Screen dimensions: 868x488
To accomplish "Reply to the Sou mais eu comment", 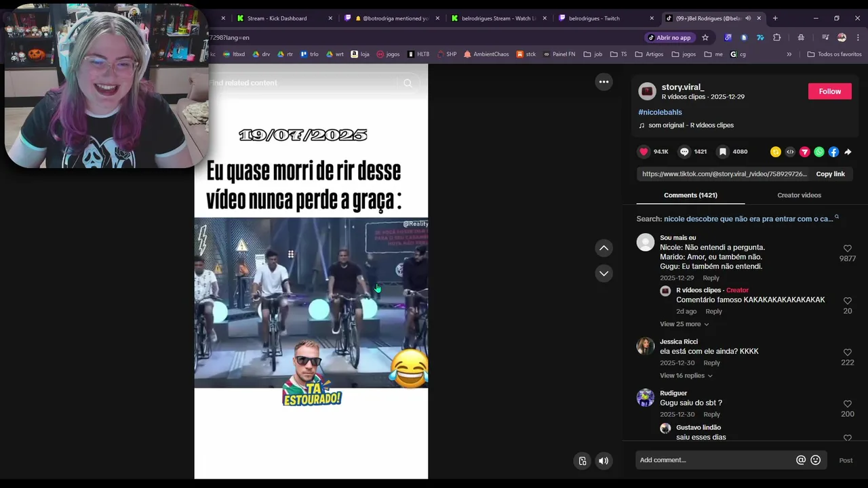I will click(711, 278).
